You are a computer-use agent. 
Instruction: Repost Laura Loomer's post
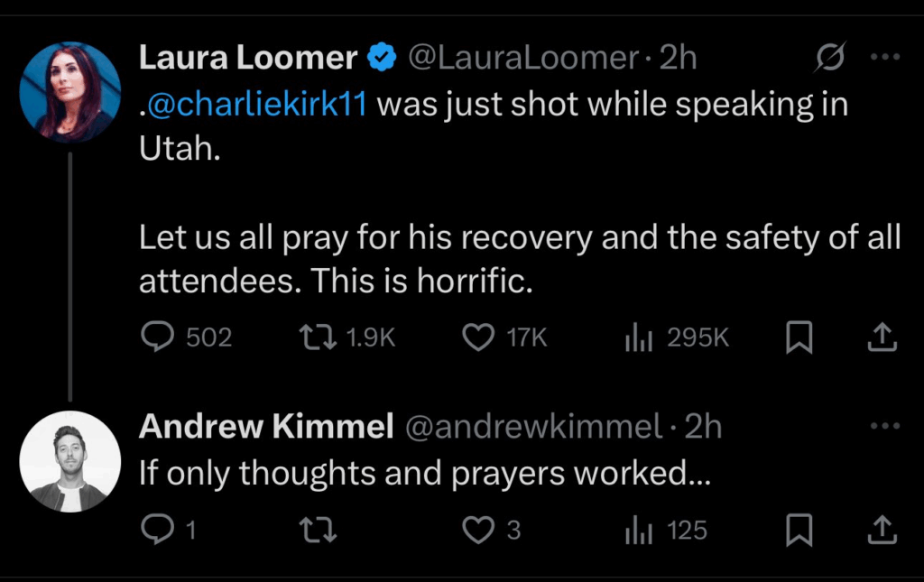(x=318, y=337)
